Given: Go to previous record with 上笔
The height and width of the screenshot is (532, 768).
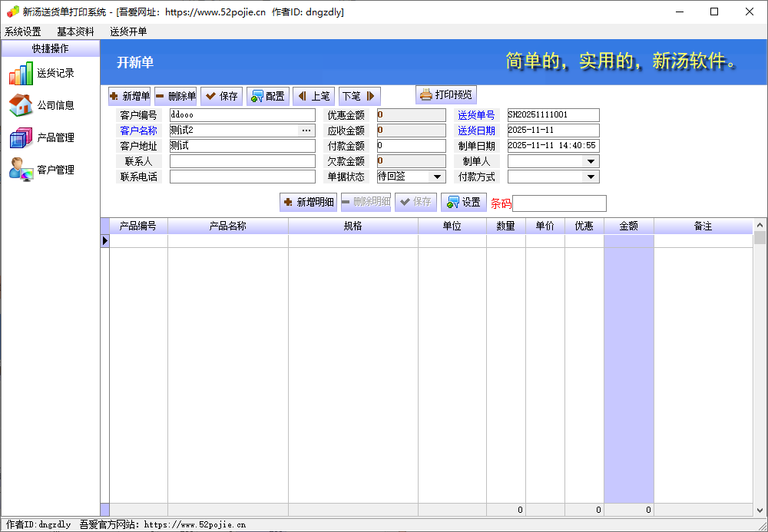Looking at the screenshot, I should (314, 96).
